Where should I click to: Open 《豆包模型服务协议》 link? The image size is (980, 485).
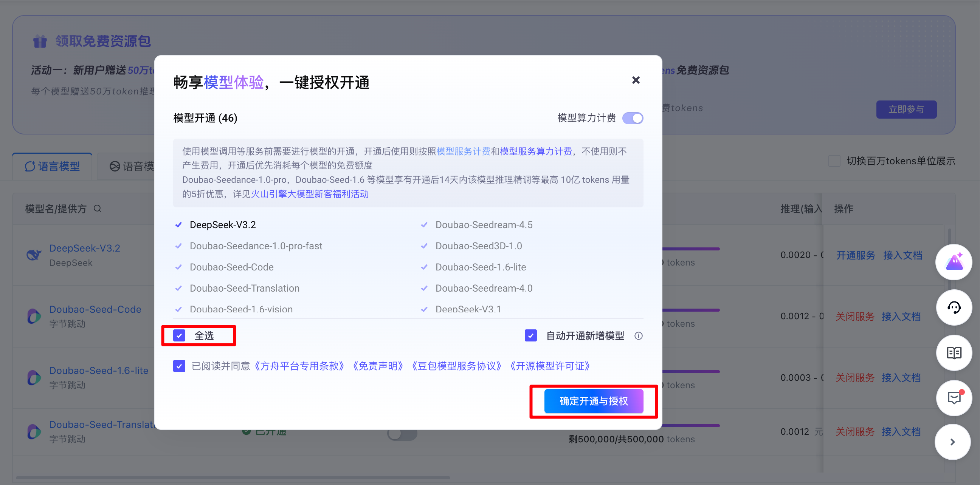tap(456, 366)
